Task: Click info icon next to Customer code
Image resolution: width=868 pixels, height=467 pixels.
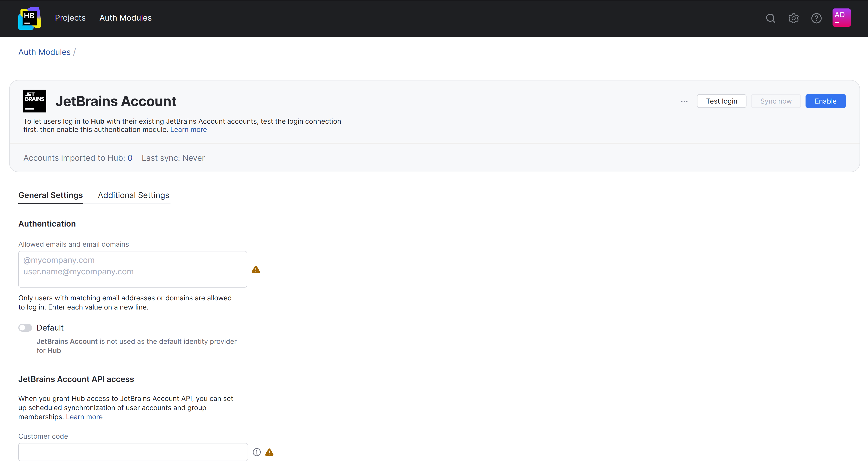Action: [x=257, y=452]
